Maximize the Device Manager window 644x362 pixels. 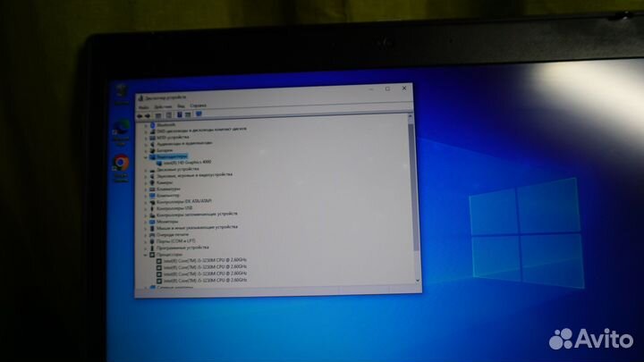pyautogui.click(x=387, y=88)
